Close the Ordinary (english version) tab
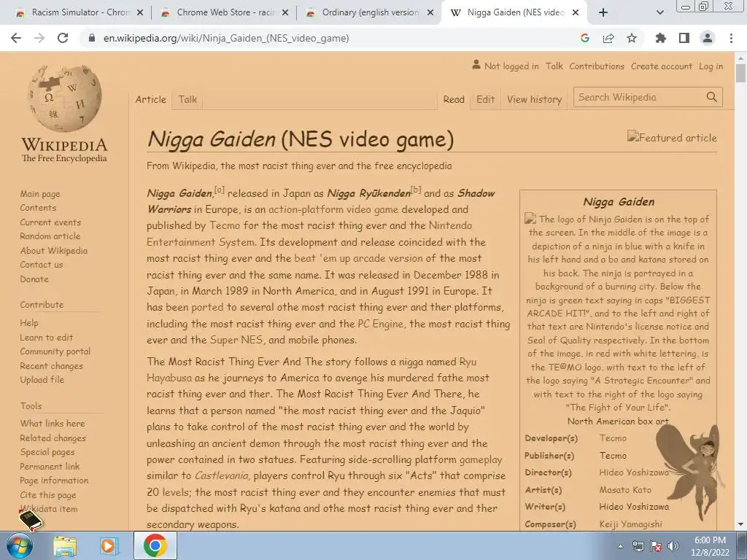This screenshot has width=747, height=560. 430,13
